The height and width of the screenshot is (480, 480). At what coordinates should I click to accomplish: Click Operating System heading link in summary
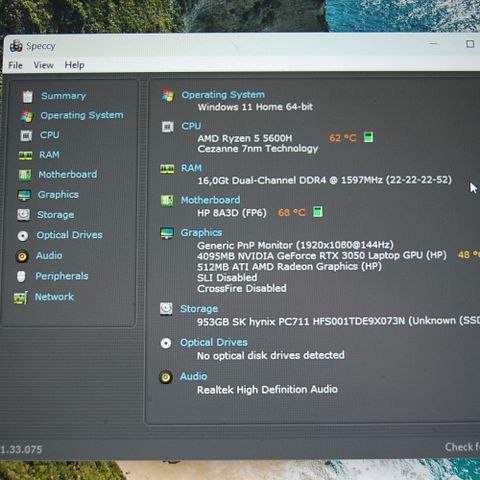tap(223, 95)
